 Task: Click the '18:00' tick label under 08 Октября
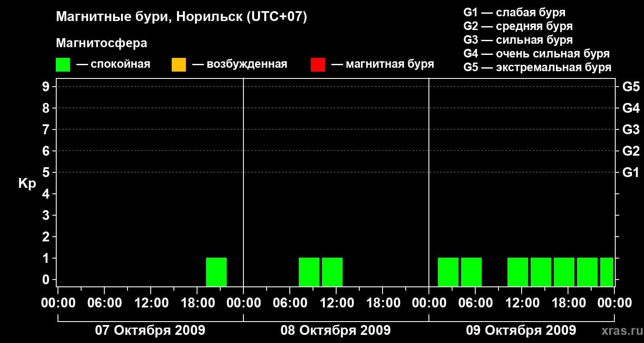(383, 303)
